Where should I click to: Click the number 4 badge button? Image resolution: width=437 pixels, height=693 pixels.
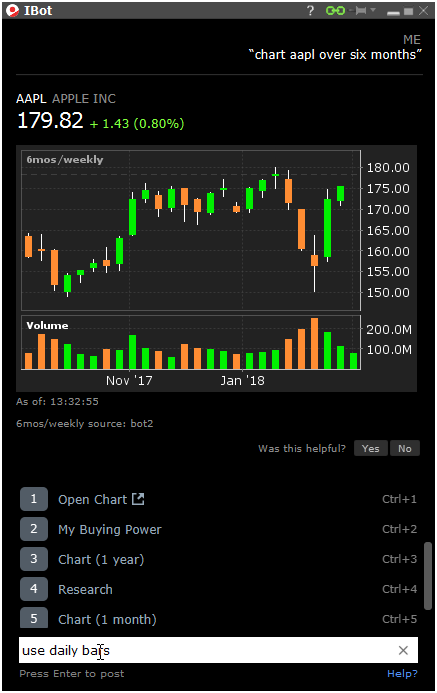(x=34, y=589)
